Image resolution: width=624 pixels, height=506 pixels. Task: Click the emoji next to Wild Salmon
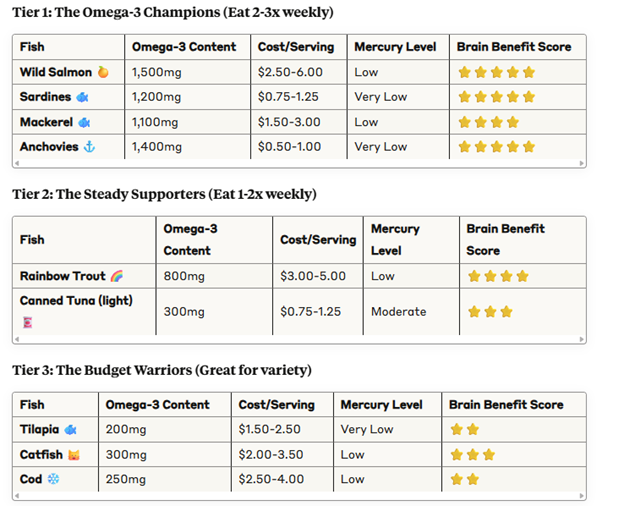[x=103, y=73]
